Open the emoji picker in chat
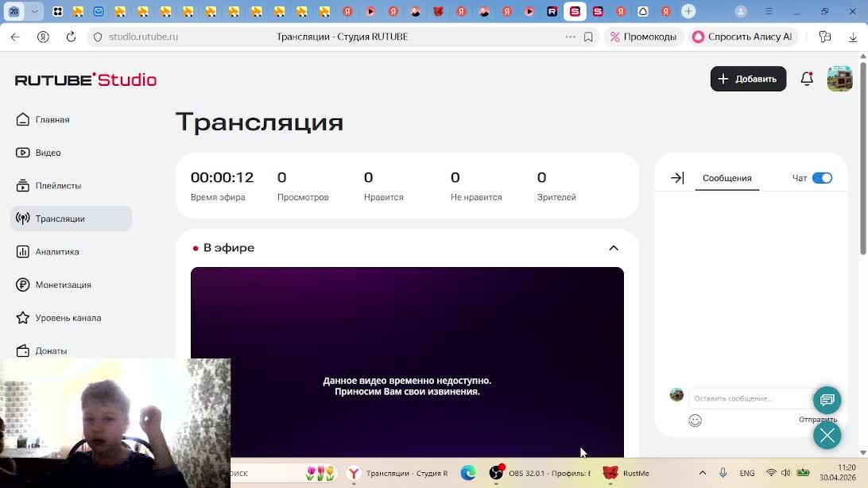868x488 pixels. [x=695, y=420]
